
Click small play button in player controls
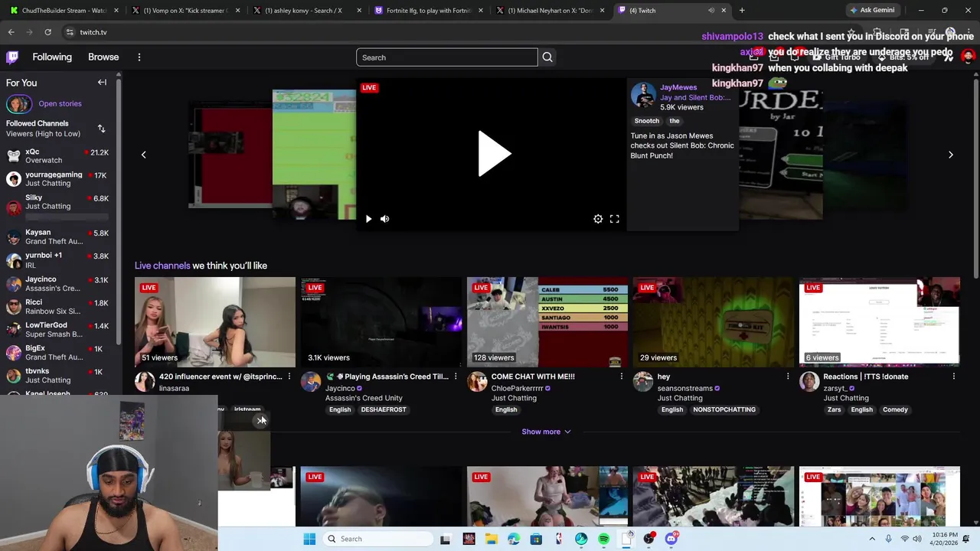tap(368, 219)
